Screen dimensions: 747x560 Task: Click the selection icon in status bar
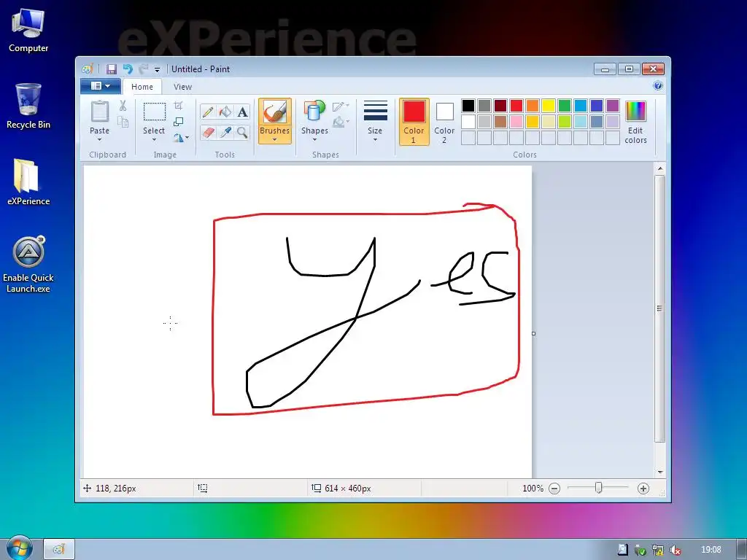pyautogui.click(x=203, y=488)
